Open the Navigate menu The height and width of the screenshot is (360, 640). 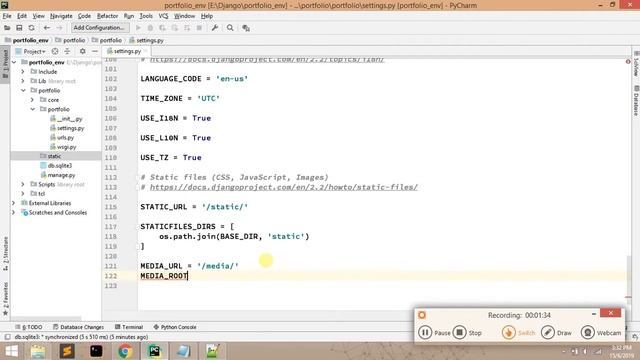pos(61,16)
